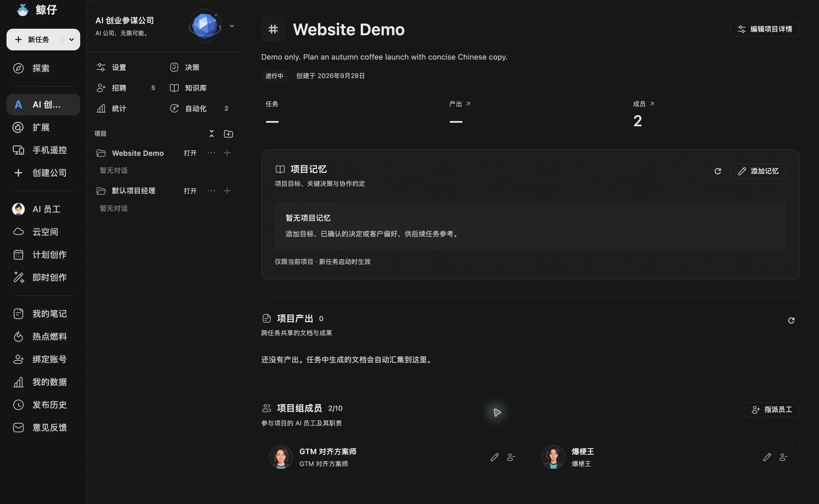Click the blue company globe avatar
The image size is (819, 504).
(205, 26)
